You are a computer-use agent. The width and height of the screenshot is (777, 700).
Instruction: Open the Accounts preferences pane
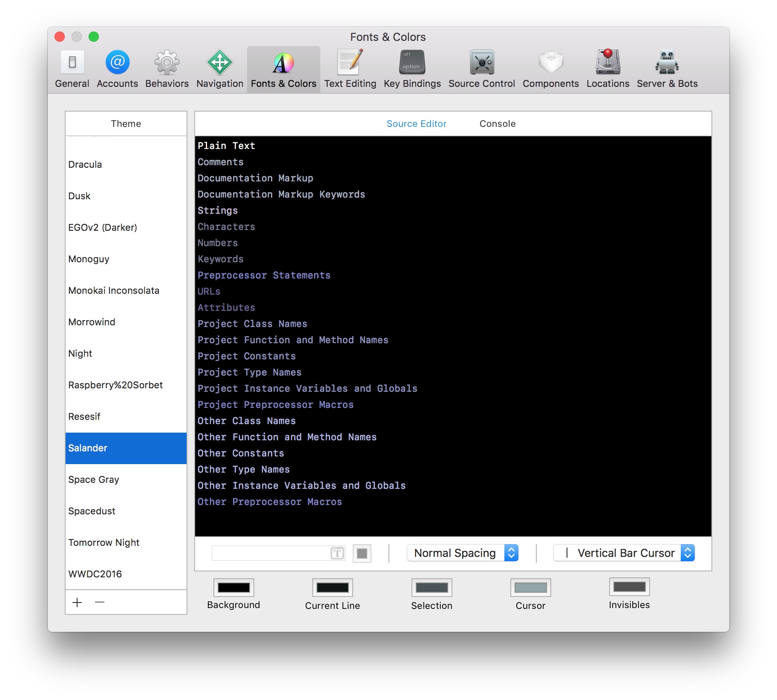point(117,69)
